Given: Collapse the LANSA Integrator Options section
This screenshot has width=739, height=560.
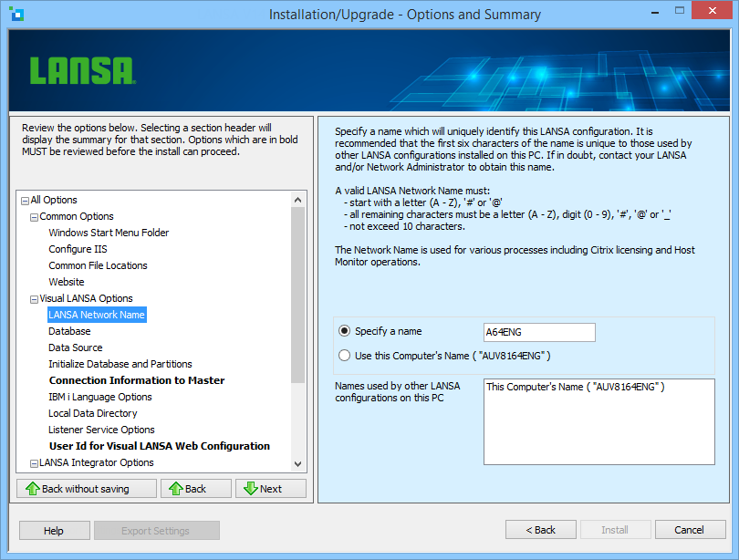Looking at the screenshot, I should tap(34, 464).
